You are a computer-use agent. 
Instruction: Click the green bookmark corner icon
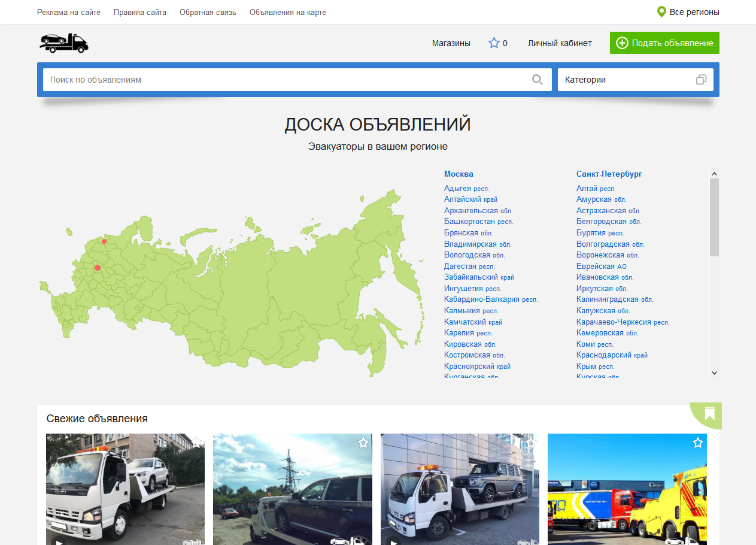click(x=709, y=413)
